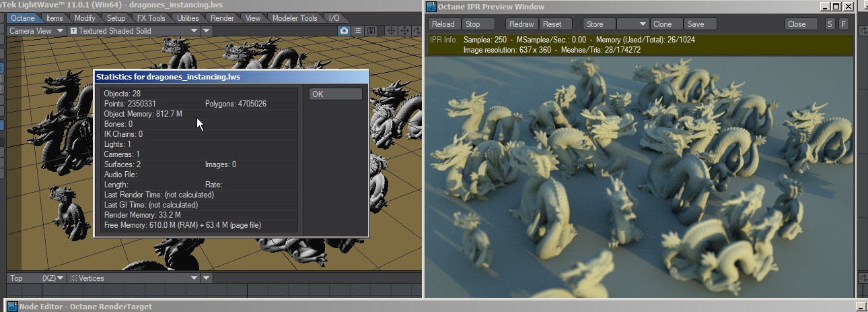868x312 pixels.
Task: Click 'Render Memory: 33.2 M' row
Action: [x=199, y=215]
